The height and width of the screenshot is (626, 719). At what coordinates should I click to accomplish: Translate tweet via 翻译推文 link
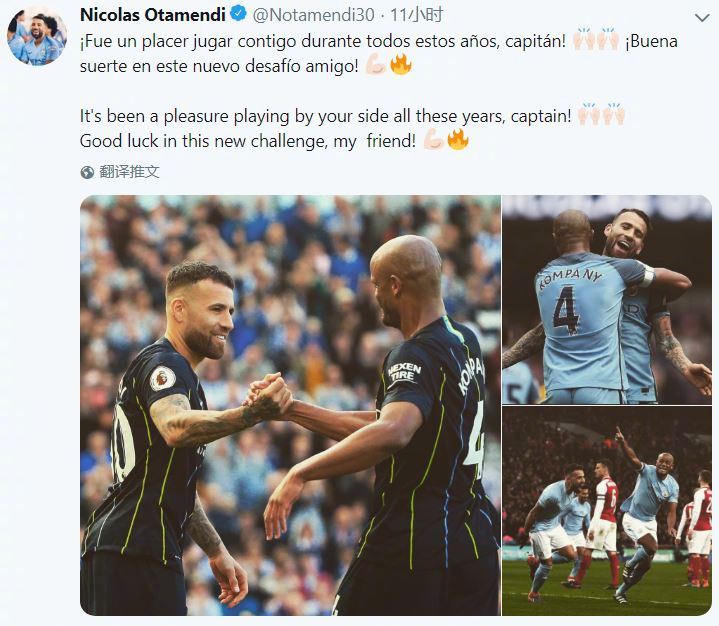click(x=129, y=172)
